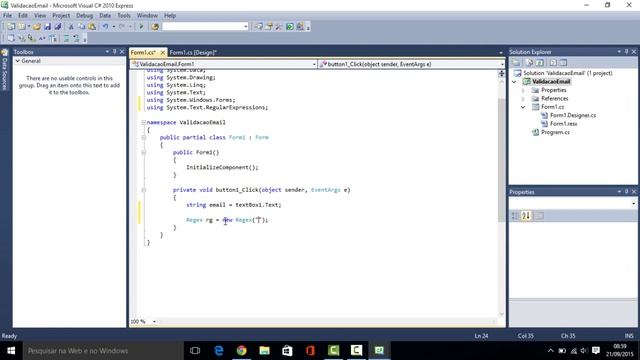Click Show All Files in Solution Explorer
The height and width of the screenshot is (360, 640).
pyautogui.click(x=529, y=62)
